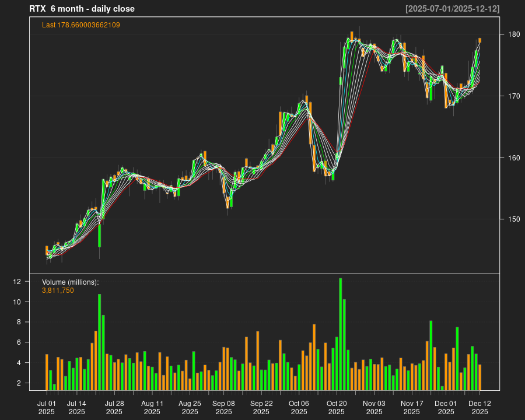Image resolution: width=525 pixels, height=420 pixels.
Task: Click the 3,811,750 volume value
Action: (x=58, y=290)
